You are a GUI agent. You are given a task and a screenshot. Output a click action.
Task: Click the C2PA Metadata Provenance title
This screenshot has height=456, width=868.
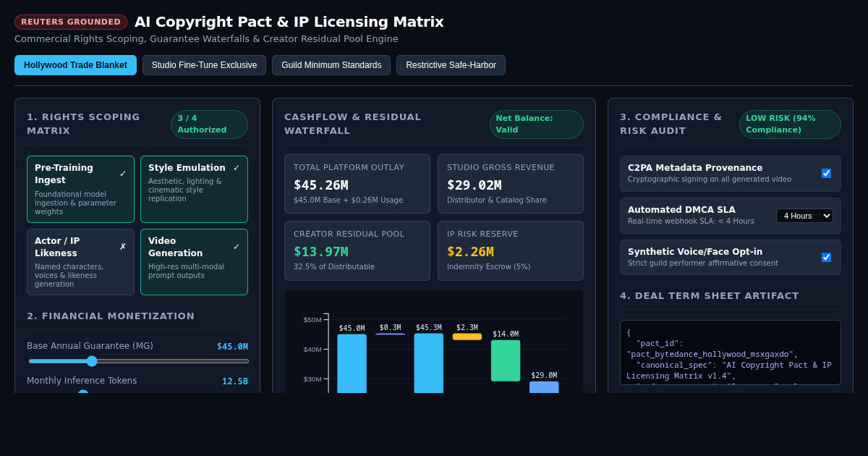tap(695, 168)
